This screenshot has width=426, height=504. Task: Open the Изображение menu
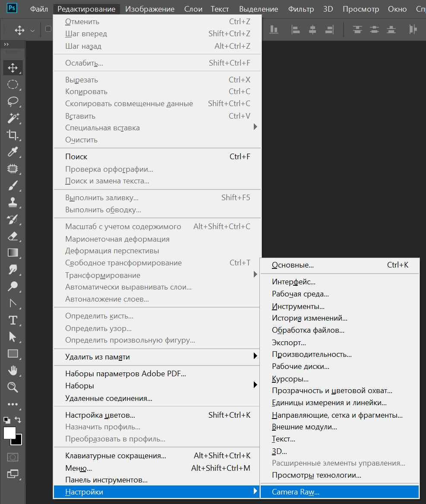click(x=150, y=9)
